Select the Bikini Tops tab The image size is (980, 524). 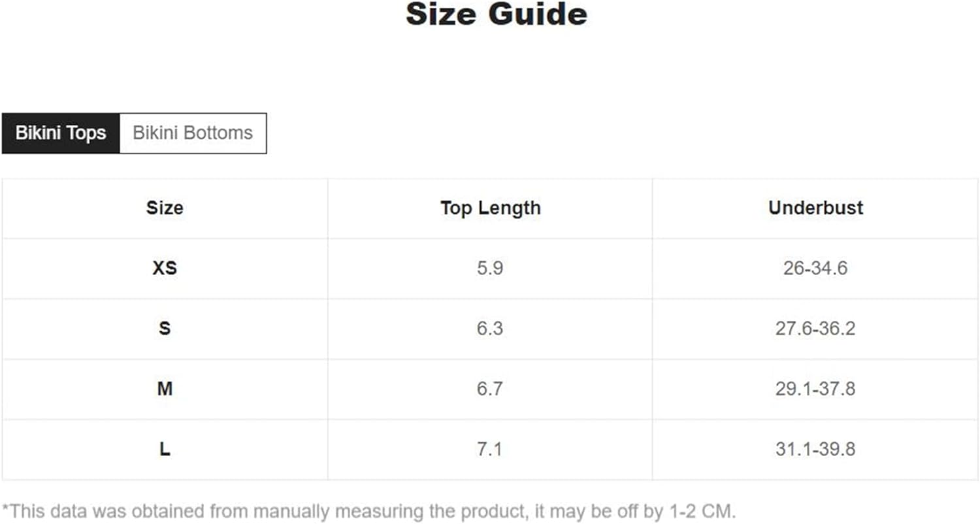pos(61,133)
